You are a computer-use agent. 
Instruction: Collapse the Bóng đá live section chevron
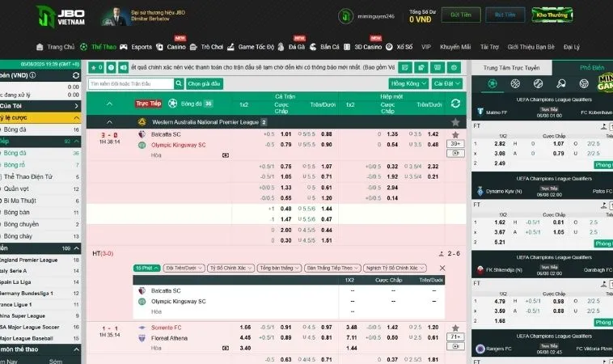pyautogui.click(x=109, y=104)
